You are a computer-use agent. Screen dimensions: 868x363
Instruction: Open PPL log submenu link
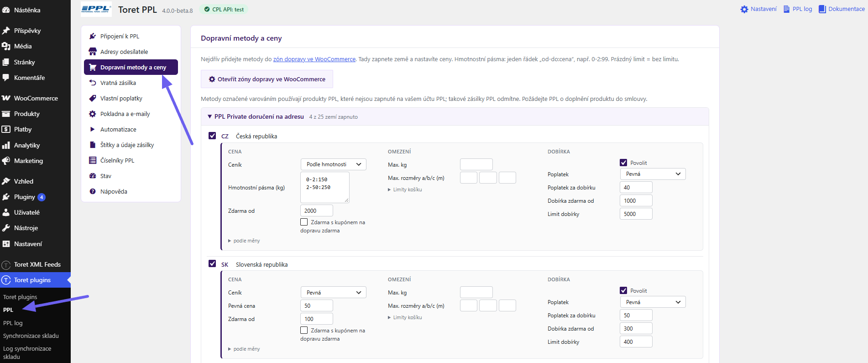click(x=13, y=323)
